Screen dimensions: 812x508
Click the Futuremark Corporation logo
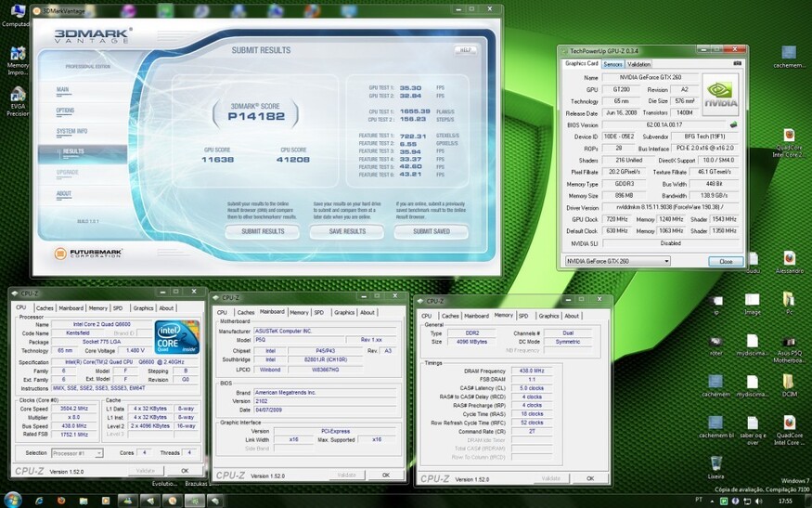[88, 254]
